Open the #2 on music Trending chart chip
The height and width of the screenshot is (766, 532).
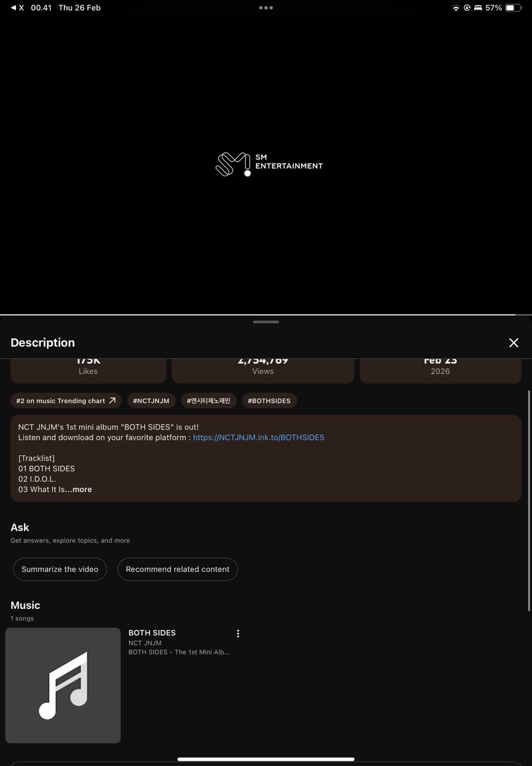66,401
